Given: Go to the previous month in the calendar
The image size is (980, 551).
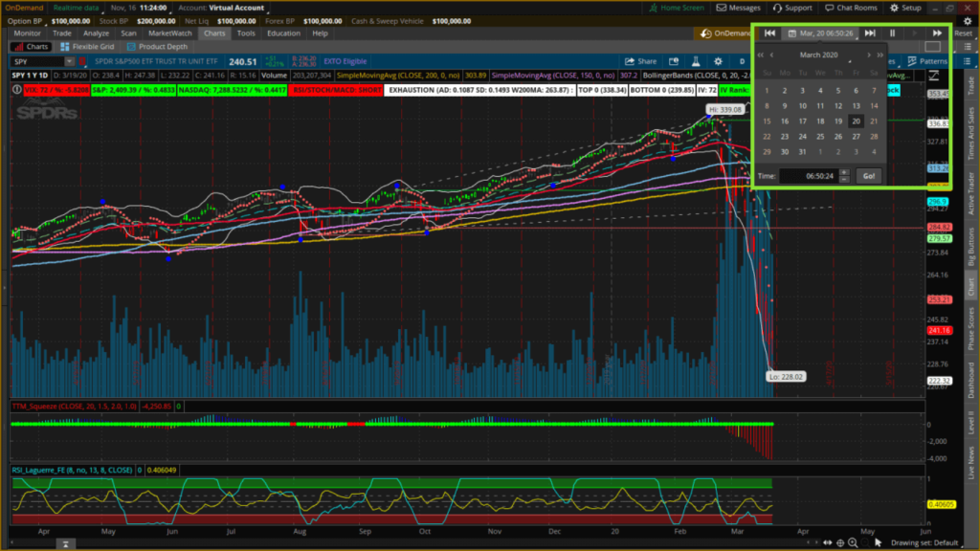Looking at the screenshot, I should tap(772, 55).
